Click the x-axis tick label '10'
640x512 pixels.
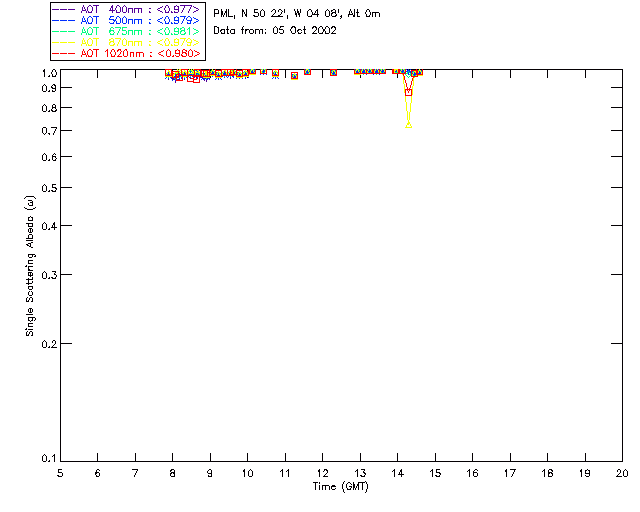[x=247, y=473]
